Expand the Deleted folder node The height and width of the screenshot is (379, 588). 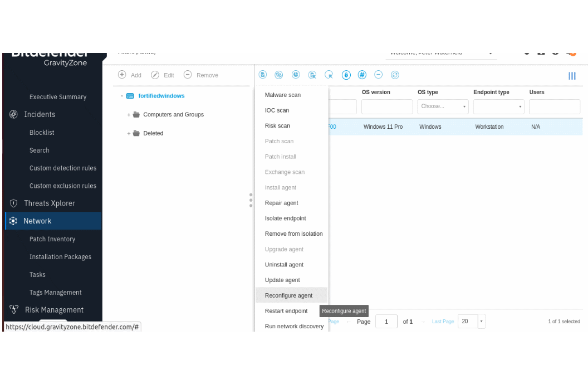tap(129, 134)
